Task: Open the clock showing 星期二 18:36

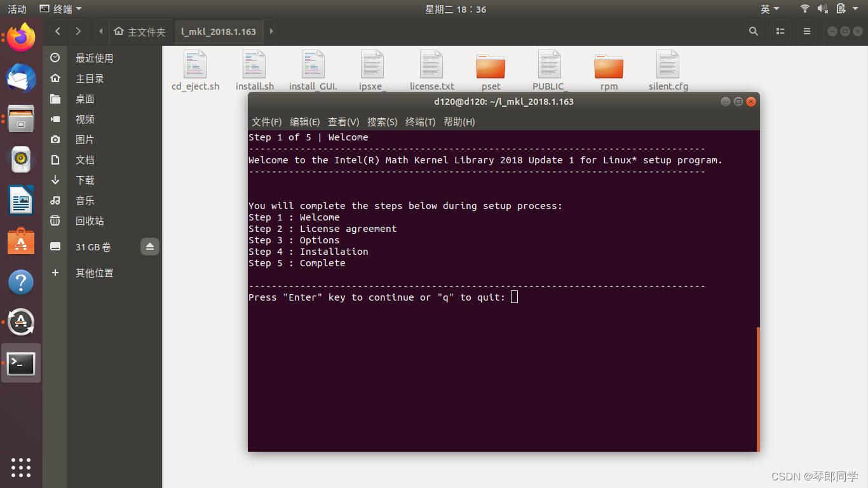Action: click(456, 9)
